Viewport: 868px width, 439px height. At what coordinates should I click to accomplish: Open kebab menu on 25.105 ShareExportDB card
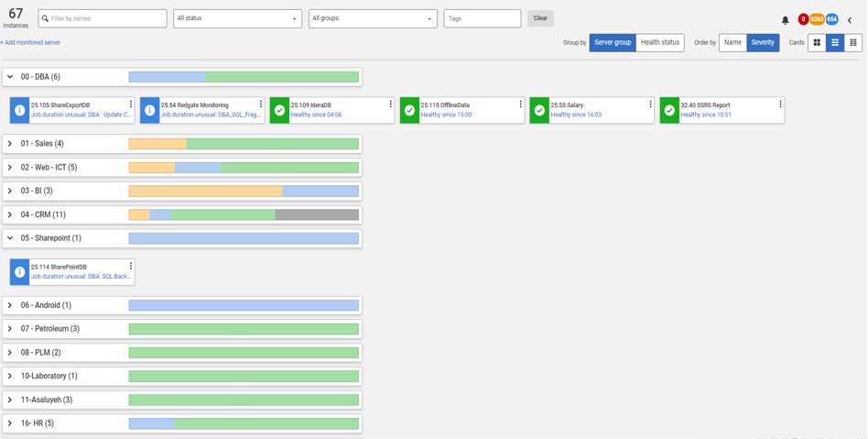click(x=131, y=104)
